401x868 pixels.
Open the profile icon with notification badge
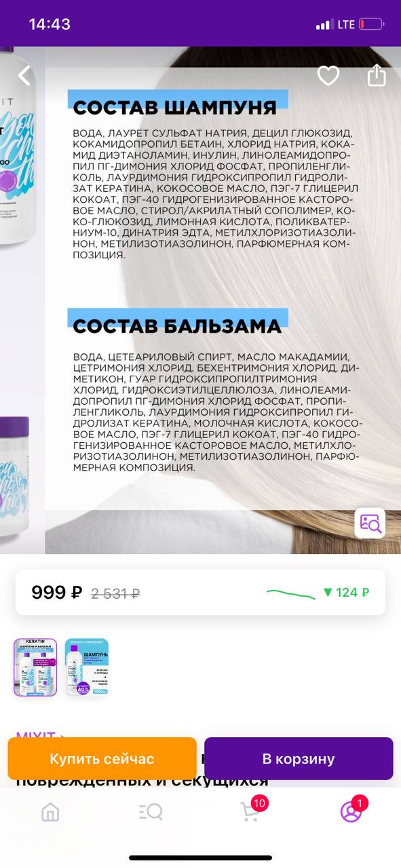tap(352, 810)
